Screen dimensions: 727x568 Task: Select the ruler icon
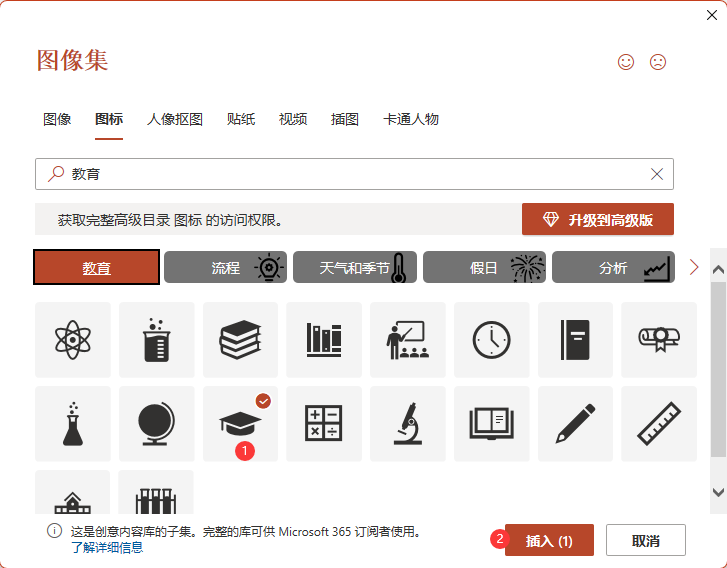(659, 424)
